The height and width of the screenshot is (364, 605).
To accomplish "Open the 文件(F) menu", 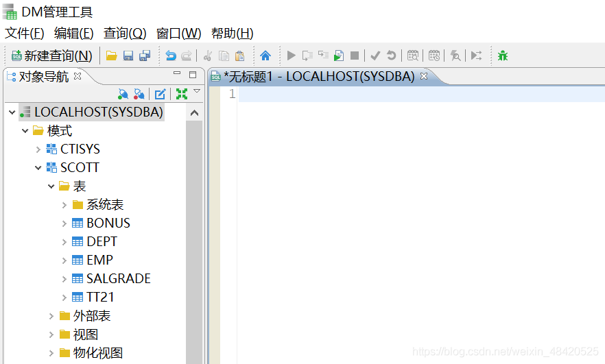I will tap(24, 34).
